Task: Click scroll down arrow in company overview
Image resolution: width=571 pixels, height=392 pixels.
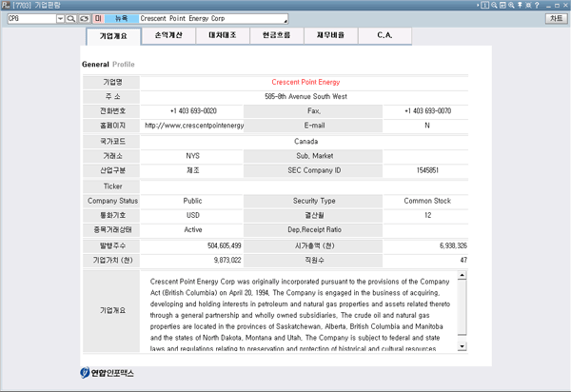Action: (462, 347)
